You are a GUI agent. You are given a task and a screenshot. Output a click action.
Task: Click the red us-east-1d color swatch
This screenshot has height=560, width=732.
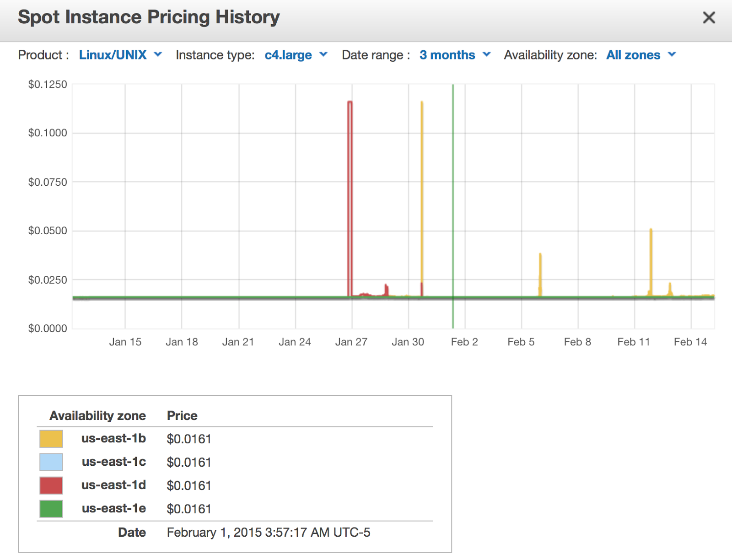51,485
